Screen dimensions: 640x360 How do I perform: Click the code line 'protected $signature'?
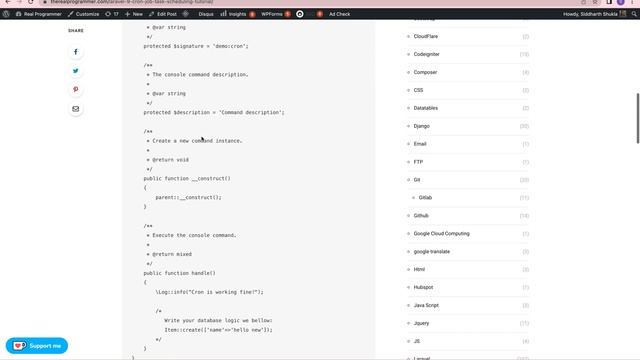[x=196, y=46]
